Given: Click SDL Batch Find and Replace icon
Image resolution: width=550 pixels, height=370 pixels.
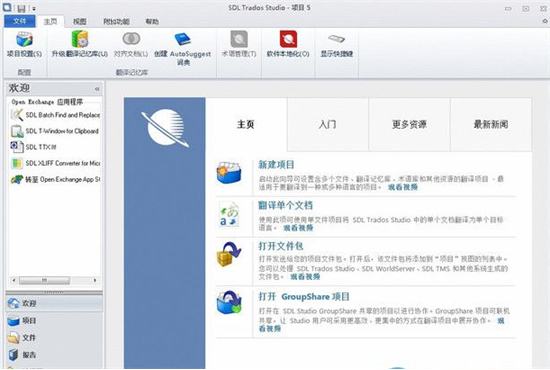Looking at the screenshot, I should click(x=17, y=115).
